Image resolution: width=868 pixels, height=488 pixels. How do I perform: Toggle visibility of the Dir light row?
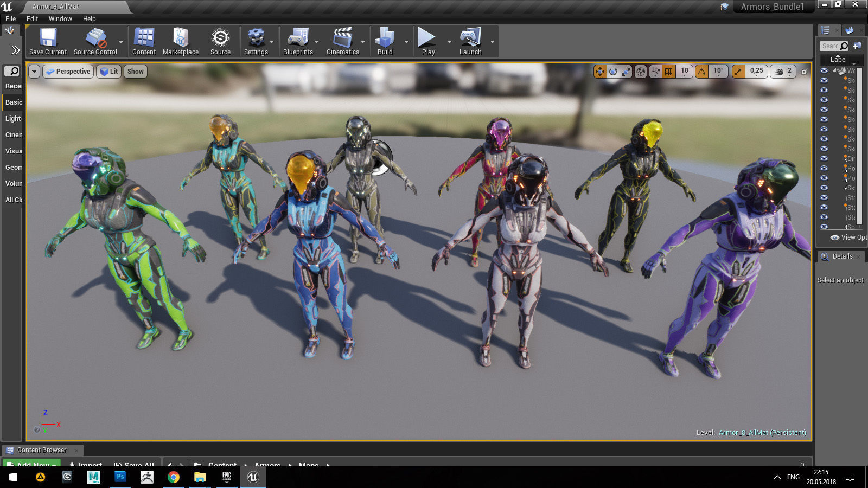click(x=824, y=158)
